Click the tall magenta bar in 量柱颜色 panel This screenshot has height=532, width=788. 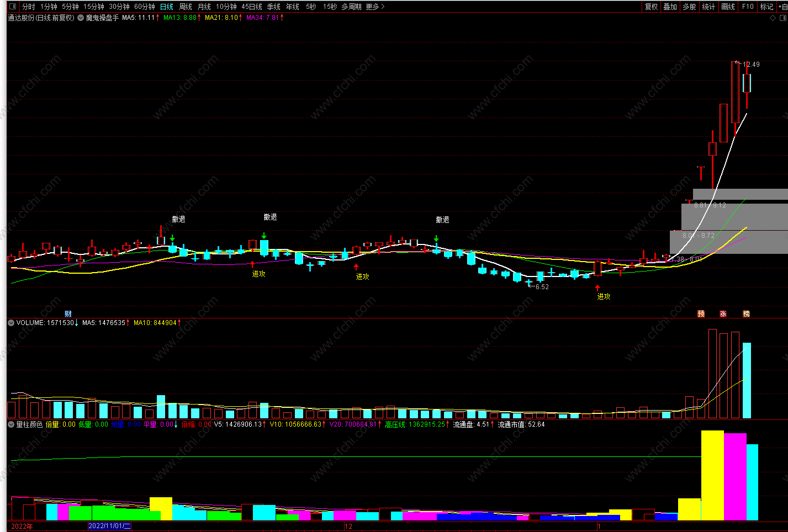(735, 477)
